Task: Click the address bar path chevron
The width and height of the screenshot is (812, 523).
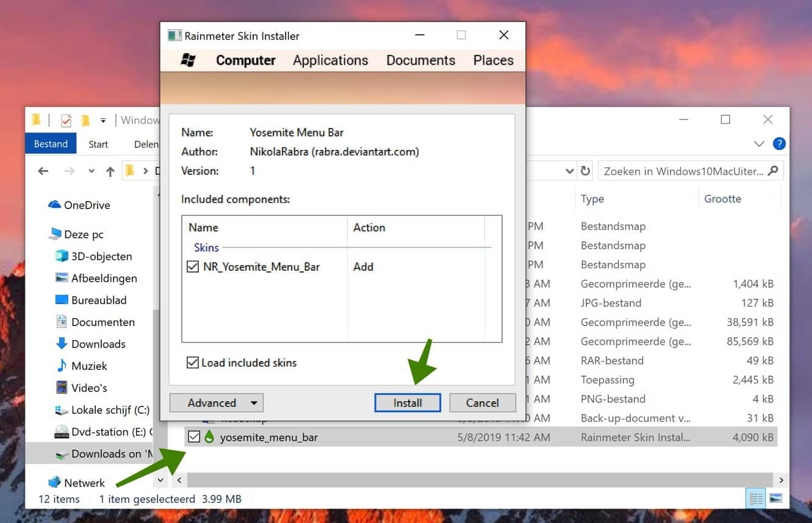Action: point(145,171)
